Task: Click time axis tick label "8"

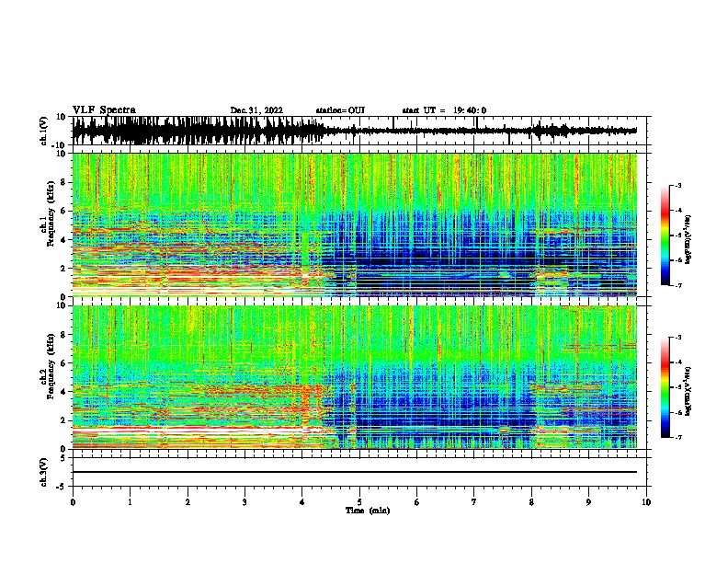Action: 531,502
